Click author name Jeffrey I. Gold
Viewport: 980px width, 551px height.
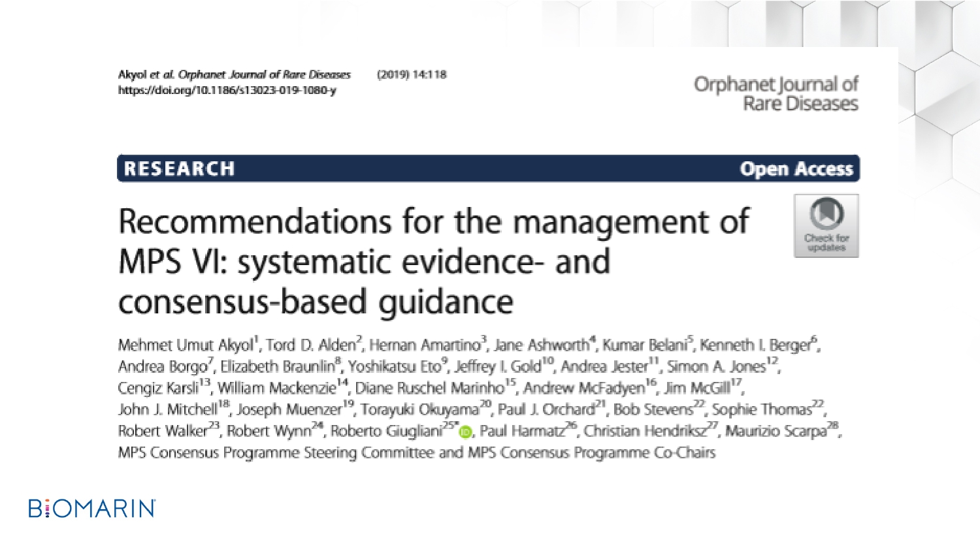click(498, 367)
